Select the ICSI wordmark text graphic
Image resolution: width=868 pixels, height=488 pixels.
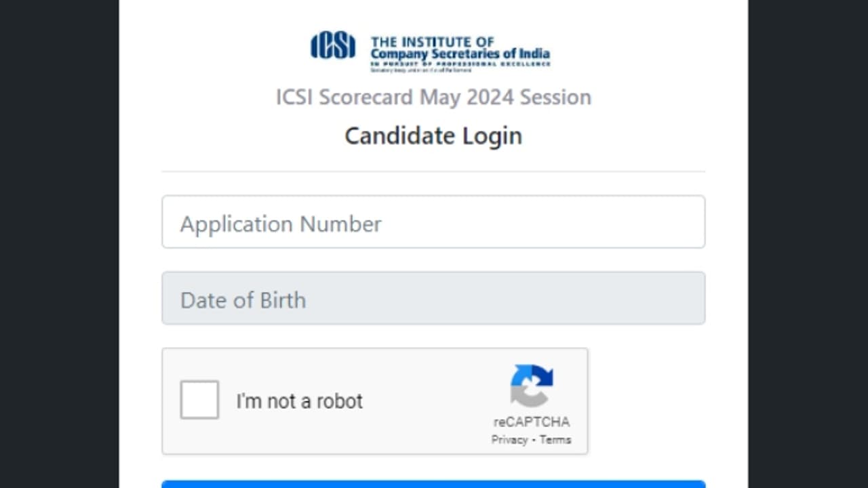pos(460,46)
